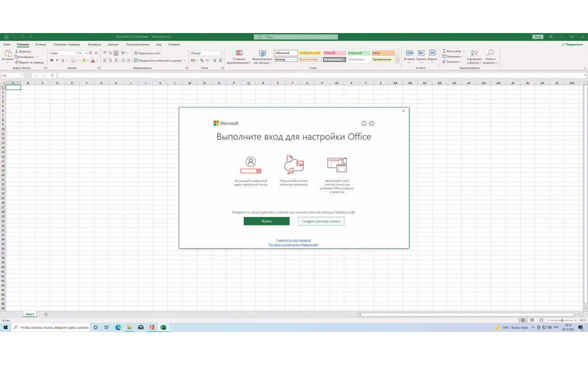
Task: Click the Вход sign-in button in title bar
Action: (x=538, y=37)
